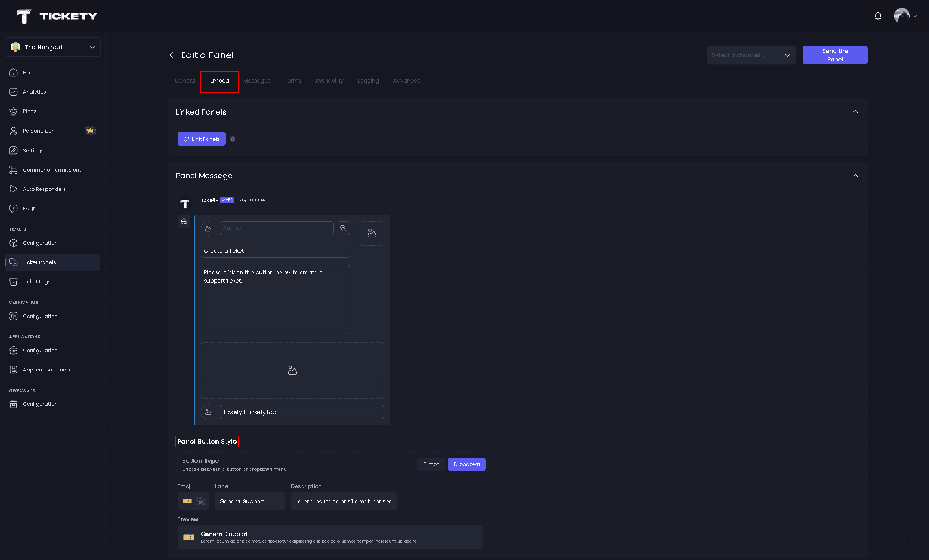Upload the embed thumbnail image

click(372, 233)
